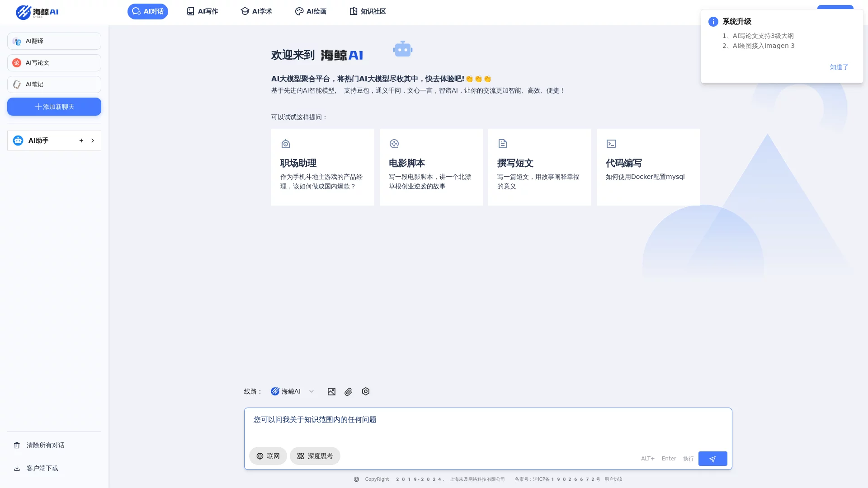Click the paperclip attachment icon
868x488 pixels.
[x=348, y=392]
